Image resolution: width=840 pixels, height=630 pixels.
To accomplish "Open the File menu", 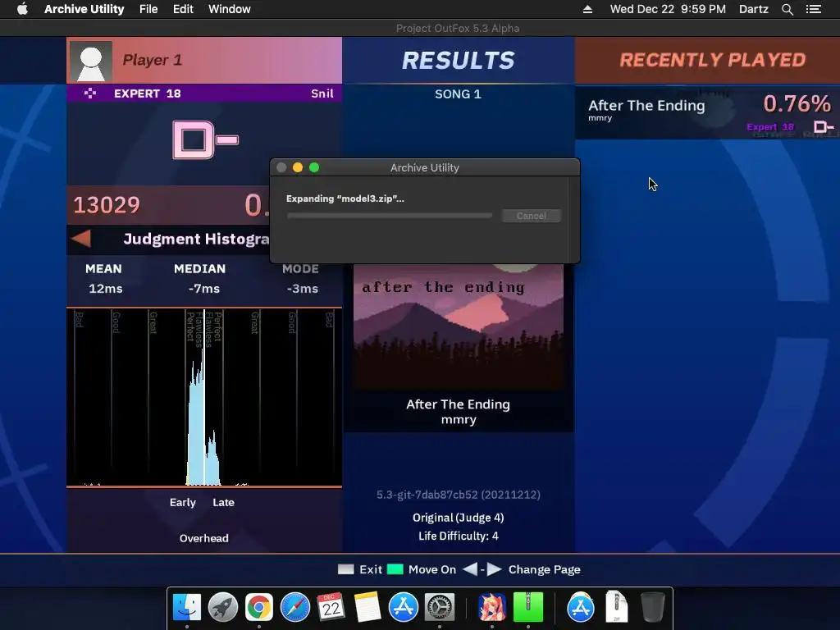I will pyautogui.click(x=148, y=9).
